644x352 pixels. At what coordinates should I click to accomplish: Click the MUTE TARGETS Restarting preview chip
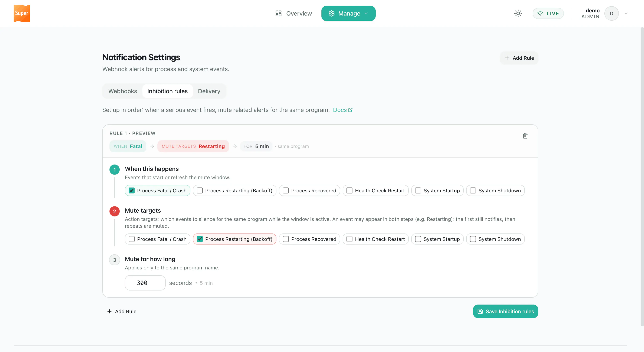pos(193,146)
